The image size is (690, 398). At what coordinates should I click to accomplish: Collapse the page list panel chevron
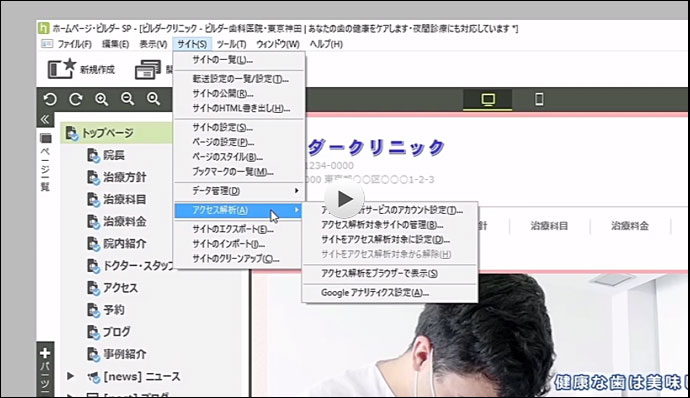coord(45,119)
